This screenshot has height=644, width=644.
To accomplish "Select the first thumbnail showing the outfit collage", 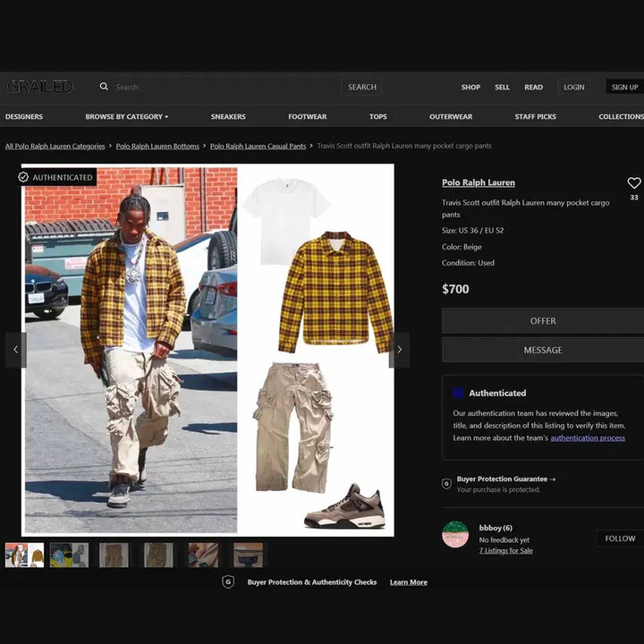I will [25, 555].
